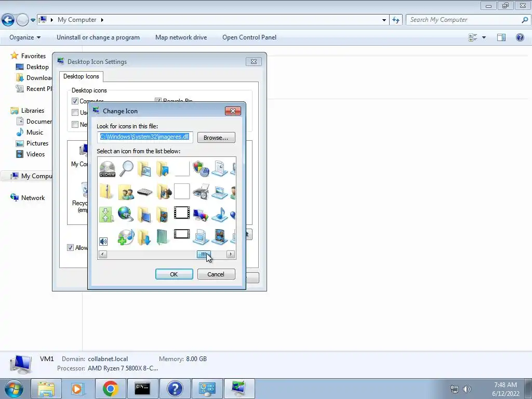Choose the monitor with color palette icon
The height and width of the screenshot is (399, 532).
pos(201,215)
